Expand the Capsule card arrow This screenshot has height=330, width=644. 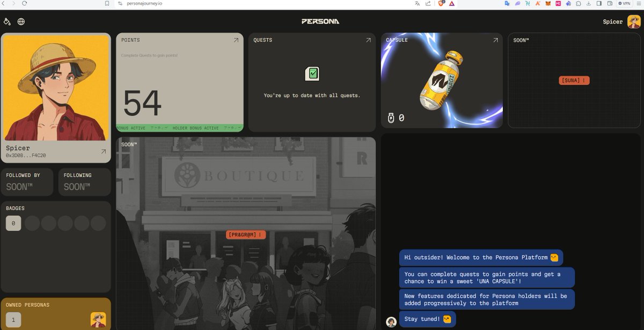point(495,40)
